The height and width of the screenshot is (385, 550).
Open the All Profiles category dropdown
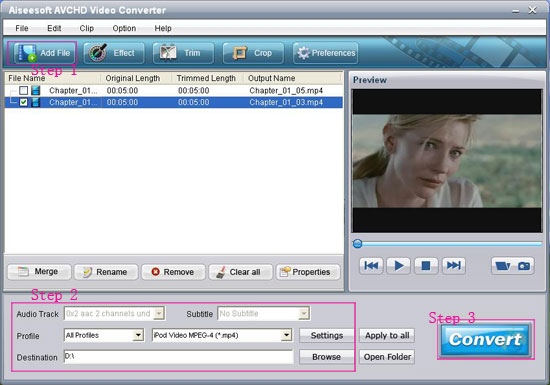(138, 335)
